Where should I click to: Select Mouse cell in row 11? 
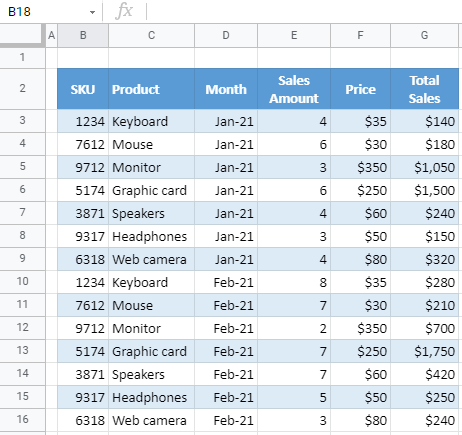tap(151, 305)
